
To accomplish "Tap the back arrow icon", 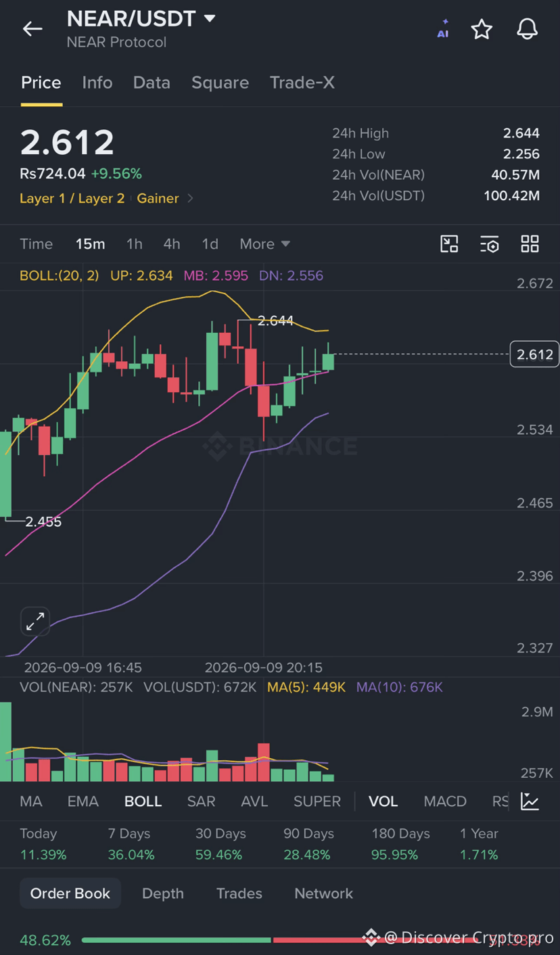I will tap(32, 28).
